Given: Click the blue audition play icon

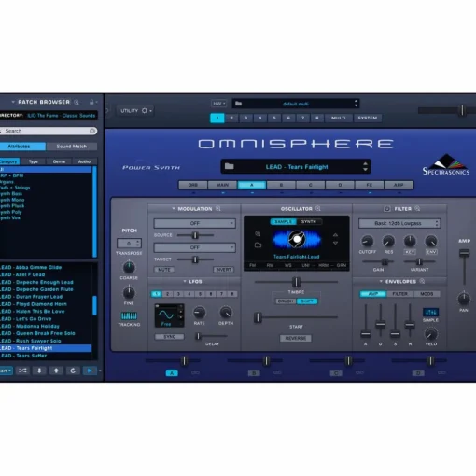Looking at the screenshot, I should tap(90, 371).
